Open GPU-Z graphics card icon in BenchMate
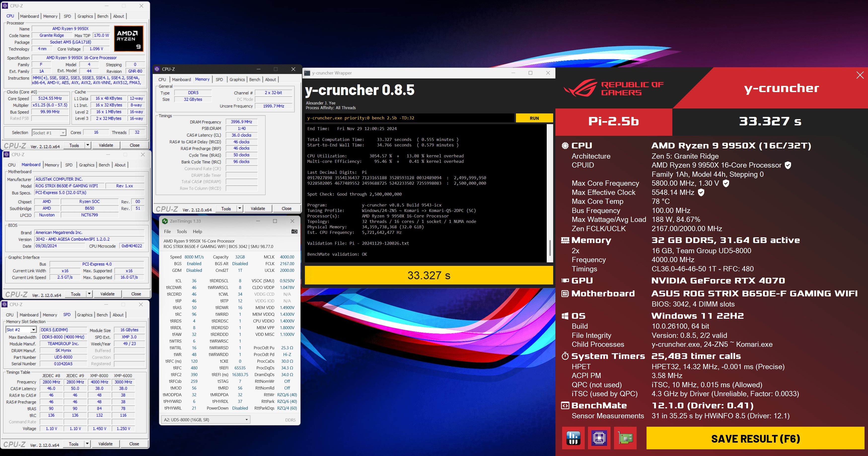This screenshot has width=868, height=456. pos(625,438)
